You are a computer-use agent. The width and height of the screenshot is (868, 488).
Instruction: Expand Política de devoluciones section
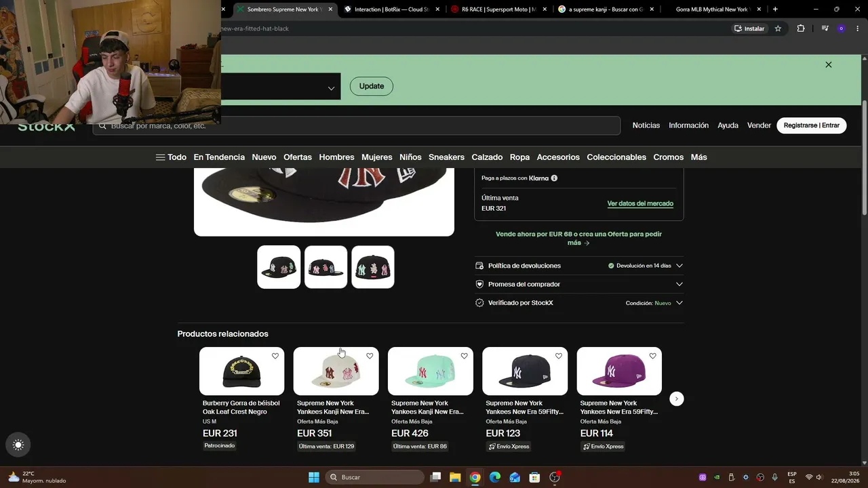pyautogui.click(x=579, y=266)
